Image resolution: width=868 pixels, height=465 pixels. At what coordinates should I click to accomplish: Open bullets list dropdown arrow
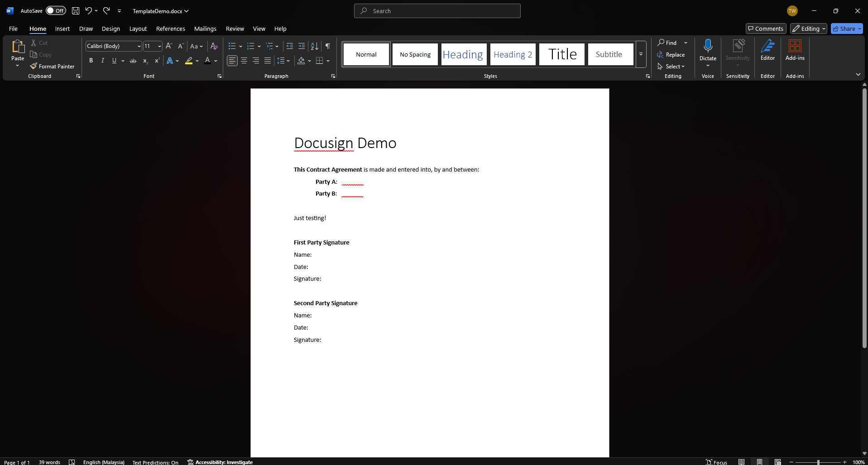pyautogui.click(x=240, y=46)
